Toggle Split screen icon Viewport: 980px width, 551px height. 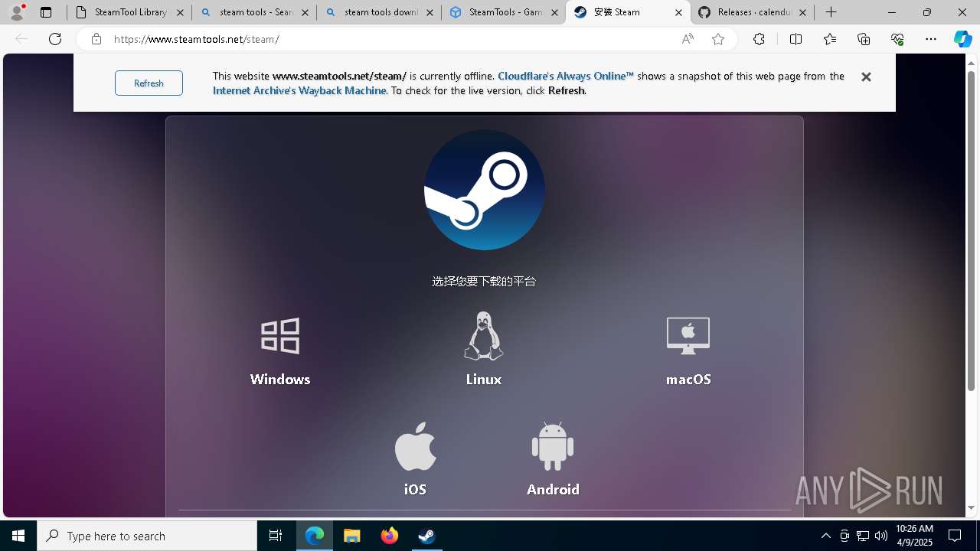pyautogui.click(x=795, y=39)
